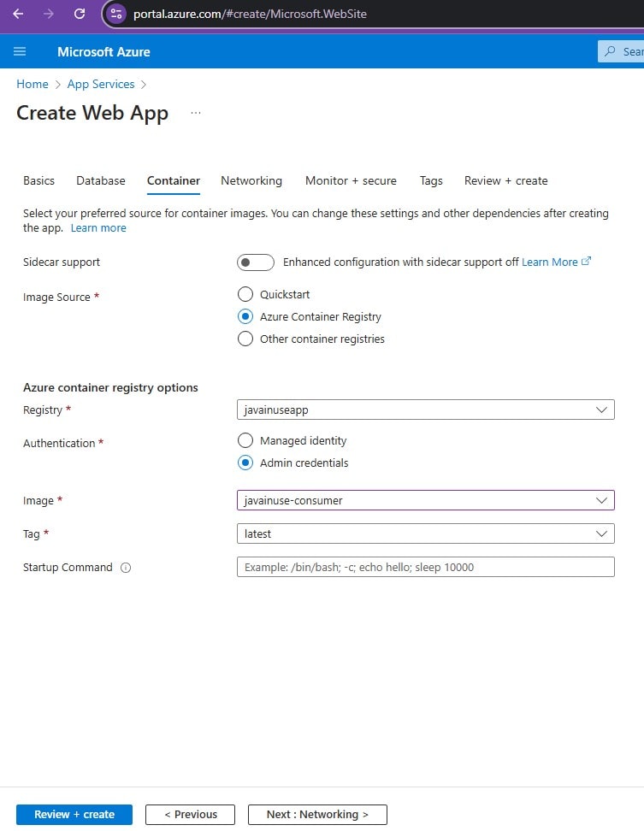The height and width of the screenshot is (831, 644).
Task: Select Admin credentials authentication
Action: click(x=245, y=463)
